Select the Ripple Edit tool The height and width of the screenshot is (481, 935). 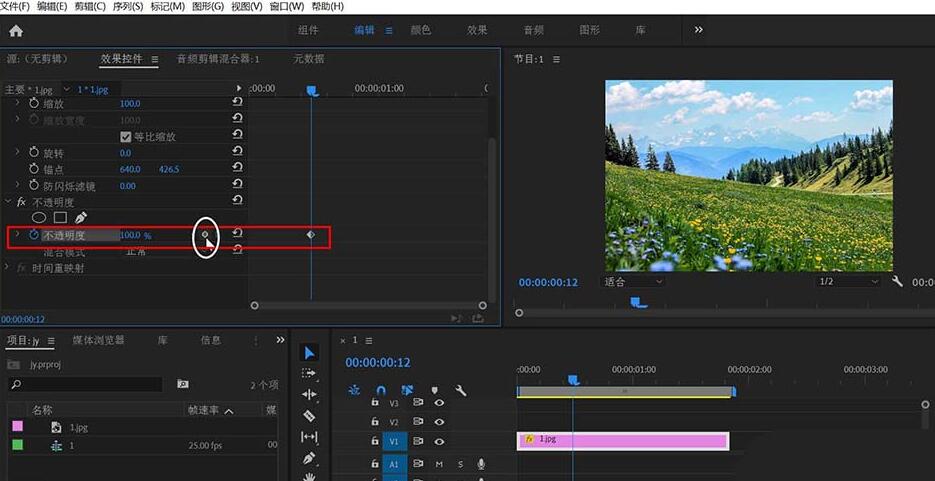[x=309, y=395]
